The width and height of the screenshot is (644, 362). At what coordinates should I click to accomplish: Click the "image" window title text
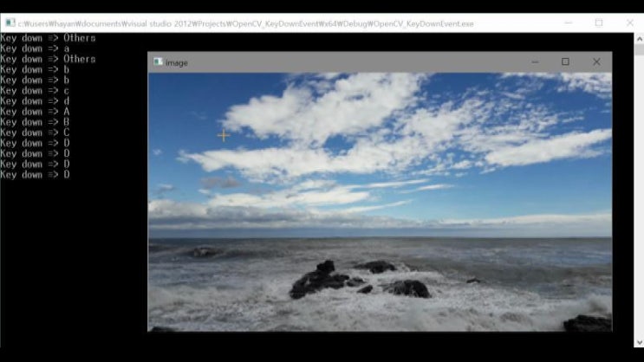[x=177, y=62]
